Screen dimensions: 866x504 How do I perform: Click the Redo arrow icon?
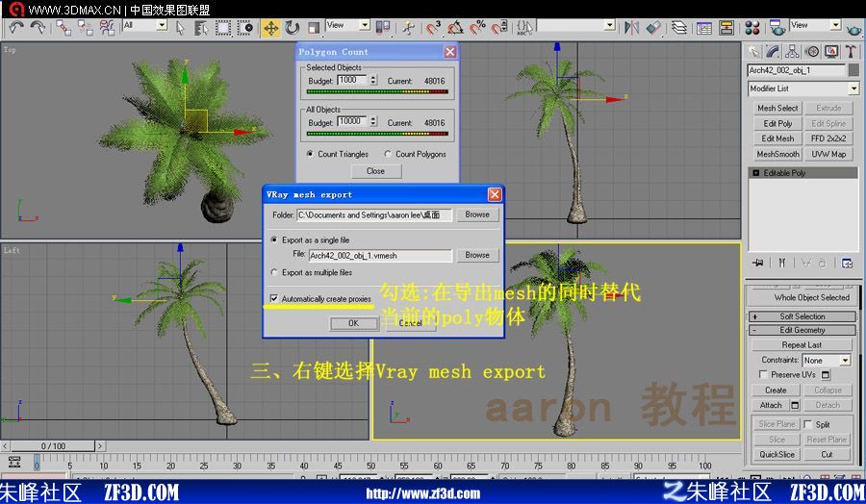(x=38, y=27)
